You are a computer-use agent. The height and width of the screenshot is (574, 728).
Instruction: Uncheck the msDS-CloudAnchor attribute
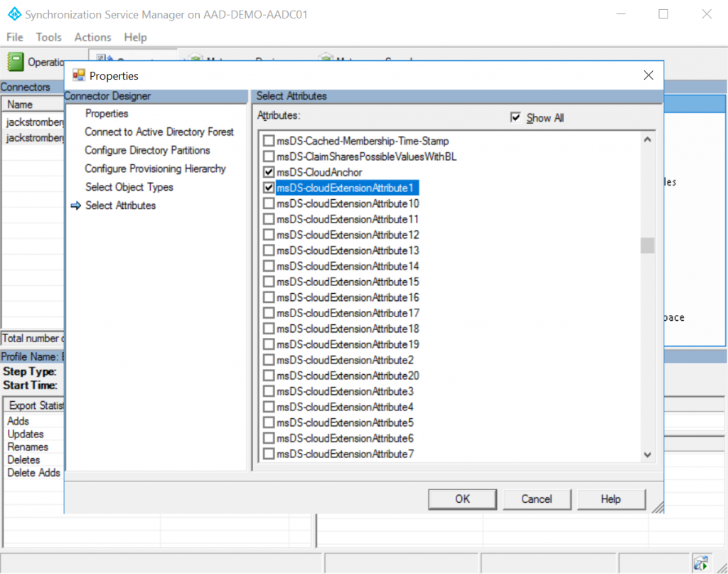(268, 172)
